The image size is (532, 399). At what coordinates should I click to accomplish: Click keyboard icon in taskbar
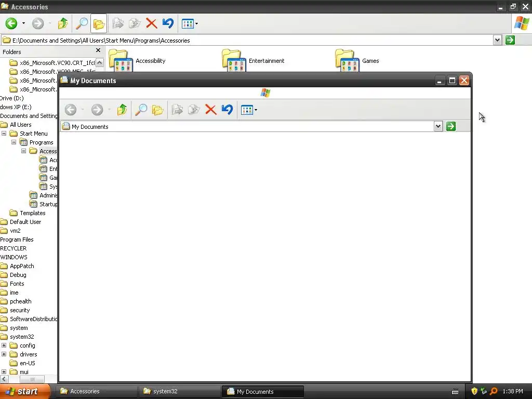455,392
